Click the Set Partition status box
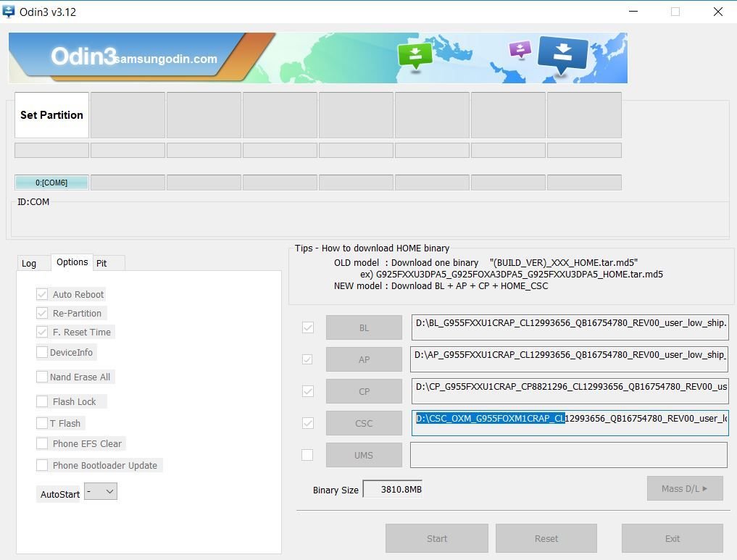The image size is (737, 560). tap(51, 115)
